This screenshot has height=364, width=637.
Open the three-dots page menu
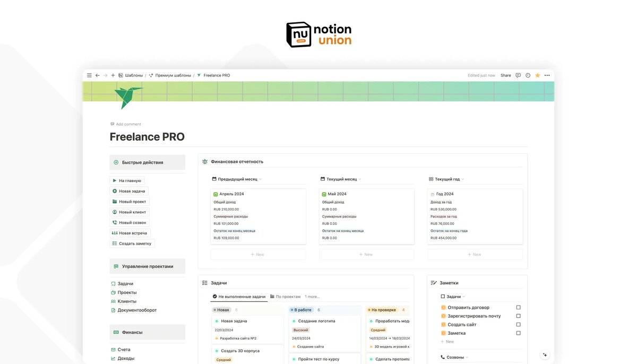pos(547,75)
